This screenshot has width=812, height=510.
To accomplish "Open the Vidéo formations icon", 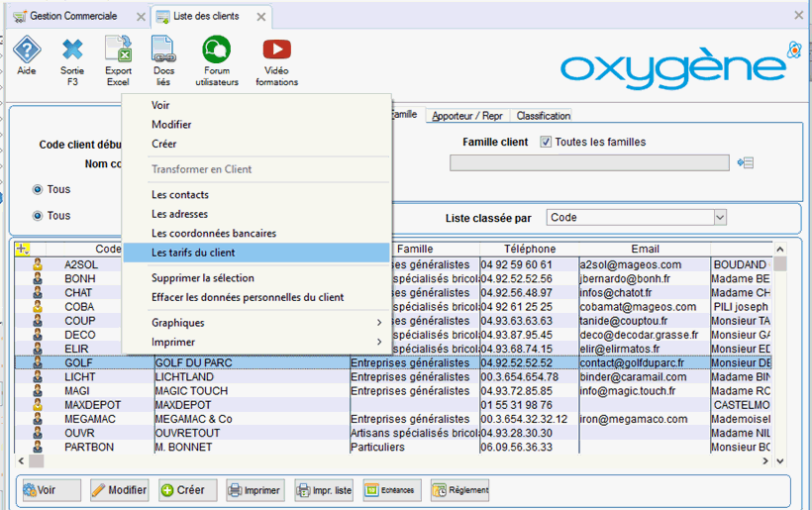I will tap(276, 61).
